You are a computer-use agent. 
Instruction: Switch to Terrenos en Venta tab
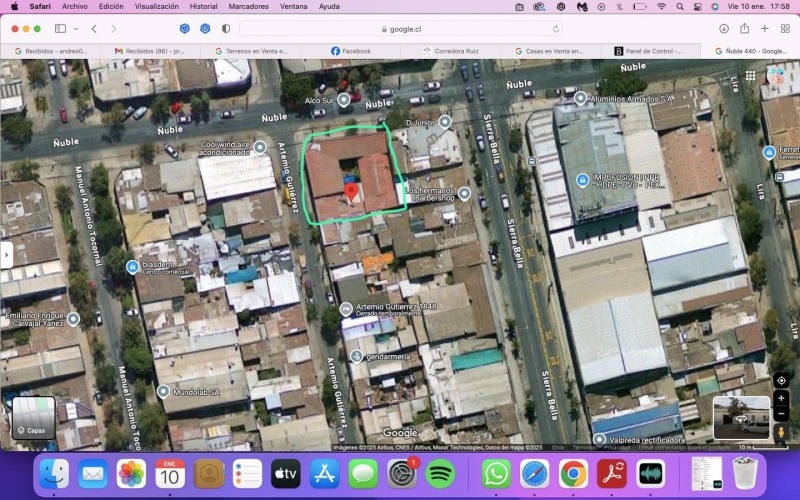point(251,51)
